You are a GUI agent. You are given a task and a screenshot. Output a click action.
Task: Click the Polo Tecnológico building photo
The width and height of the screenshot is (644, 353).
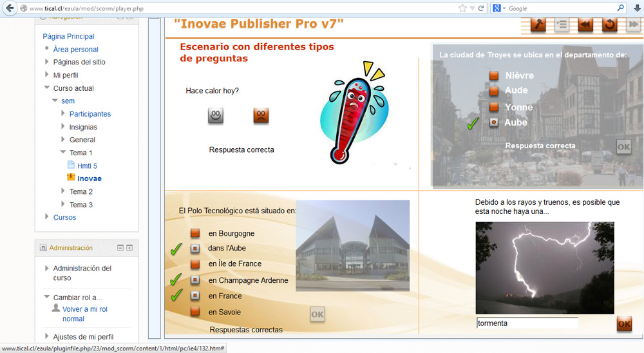pyautogui.click(x=352, y=245)
